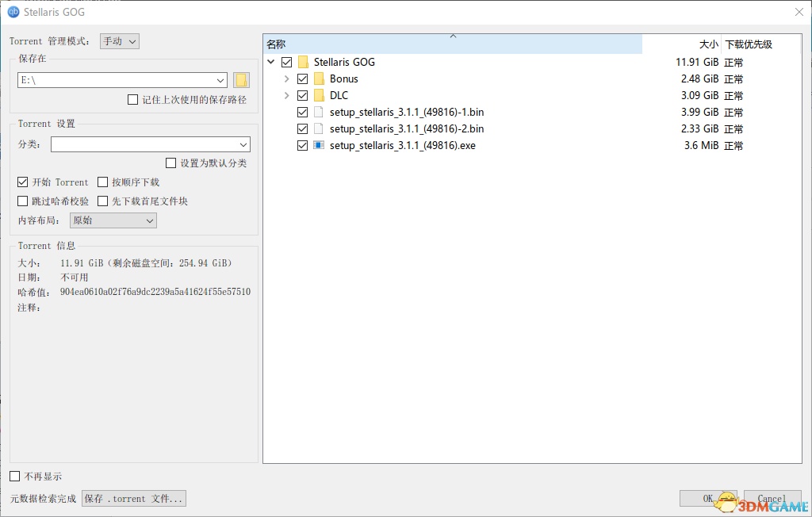Click the 不可用 date value
The image size is (812, 517).
pos(74,278)
